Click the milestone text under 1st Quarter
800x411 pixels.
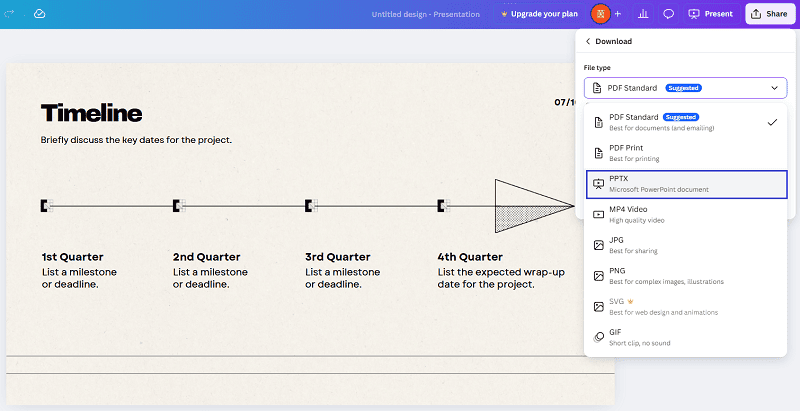(x=79, y=278)
